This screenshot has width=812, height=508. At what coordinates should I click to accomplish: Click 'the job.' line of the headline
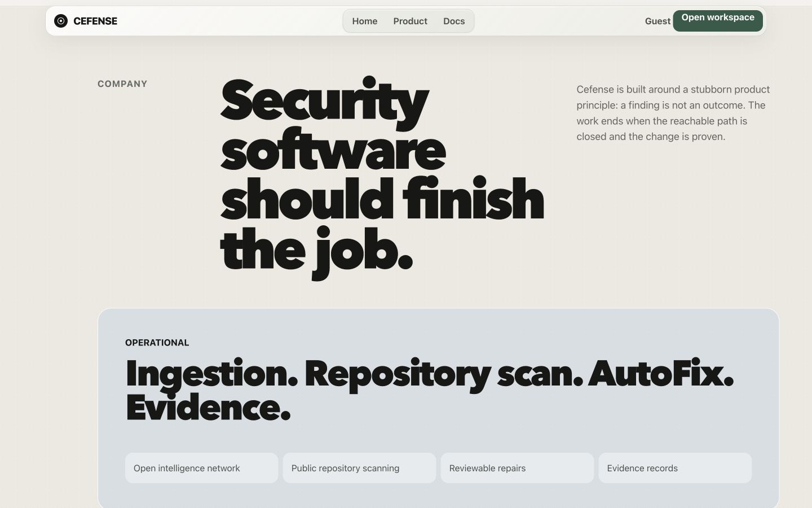(x=316, y=252)
